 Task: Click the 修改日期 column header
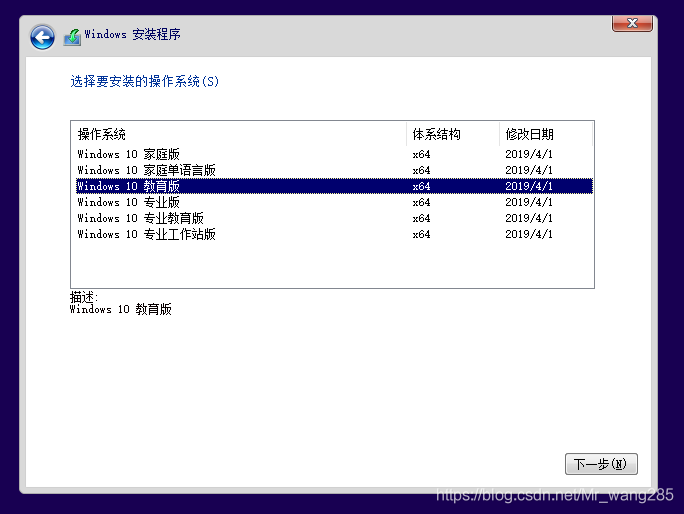tap(546, 134)
